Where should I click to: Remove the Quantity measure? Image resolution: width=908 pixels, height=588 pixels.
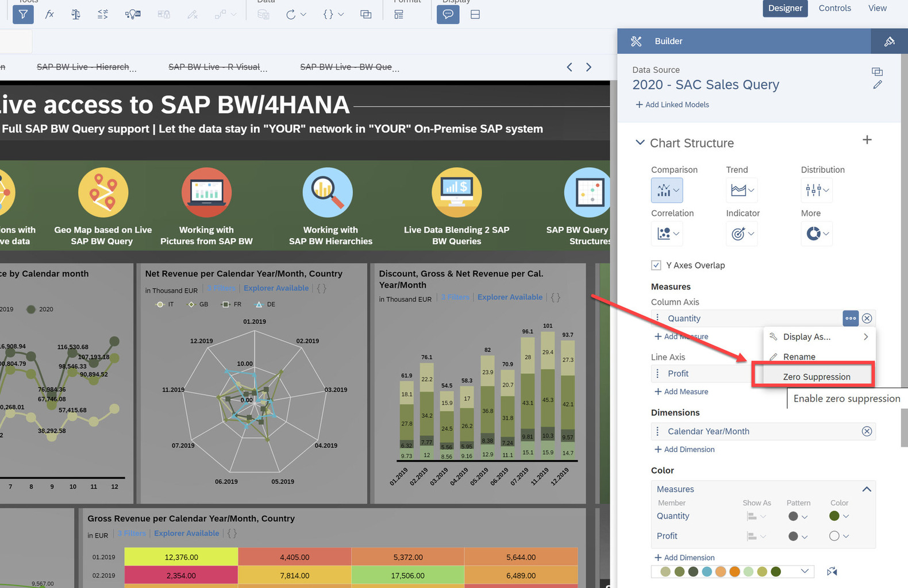tap(867, 318)
